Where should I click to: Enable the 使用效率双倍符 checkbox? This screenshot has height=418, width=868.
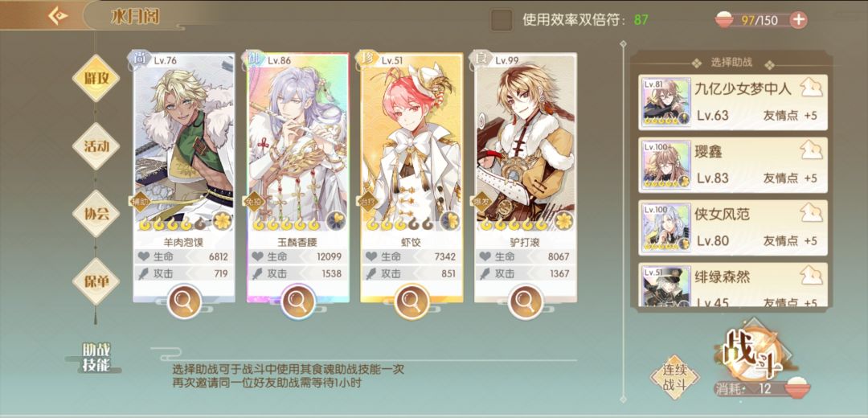502,20
